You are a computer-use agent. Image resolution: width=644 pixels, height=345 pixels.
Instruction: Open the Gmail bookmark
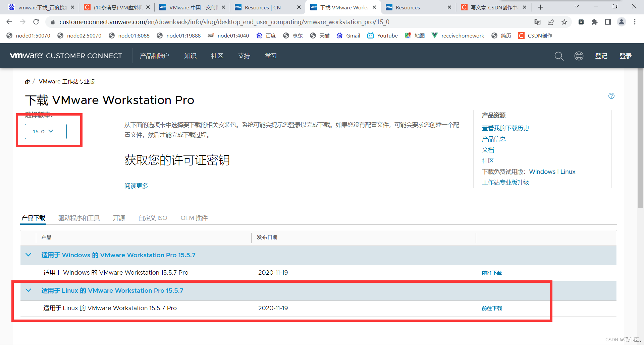tap(348, 36)
